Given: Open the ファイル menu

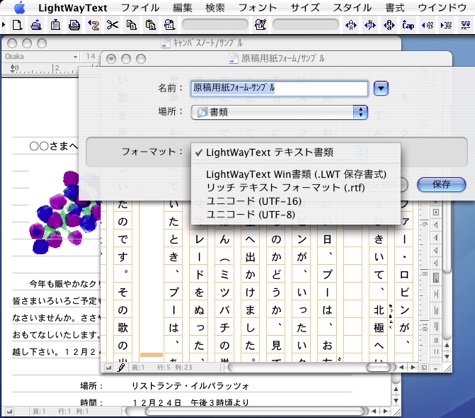Looking at the screenshot, I should (x=140, y=8).
